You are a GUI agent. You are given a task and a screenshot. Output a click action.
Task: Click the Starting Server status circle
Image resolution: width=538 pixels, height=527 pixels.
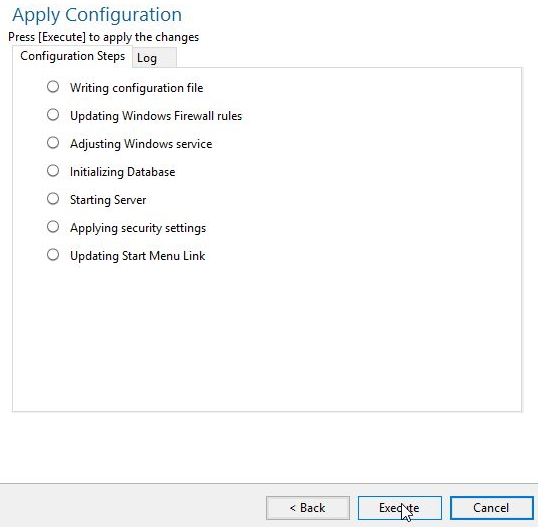pos(53,199)
